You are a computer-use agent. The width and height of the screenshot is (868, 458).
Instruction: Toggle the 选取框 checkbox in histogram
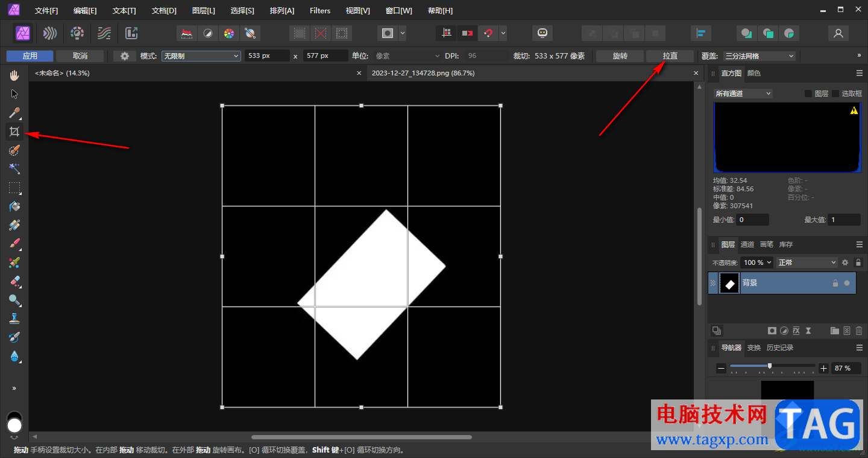(835, 94)
